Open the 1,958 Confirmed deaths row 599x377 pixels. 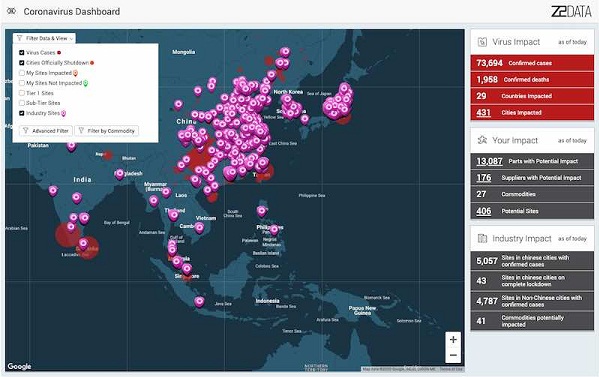tap(532, 79)
